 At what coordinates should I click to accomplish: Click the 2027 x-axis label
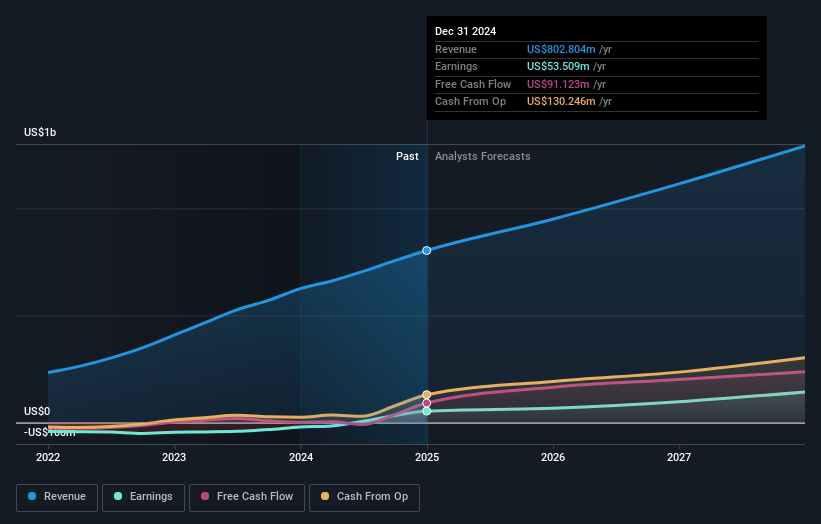point(679,458)
